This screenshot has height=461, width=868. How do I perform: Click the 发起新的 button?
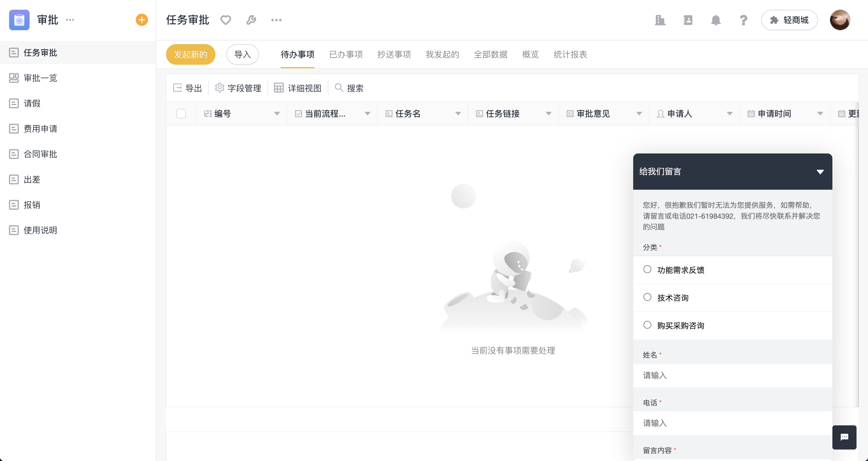(190, 54)
